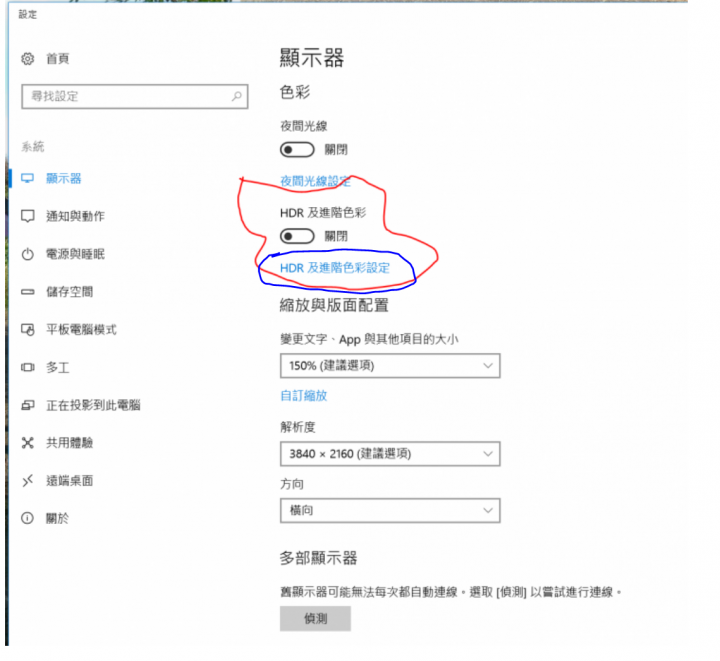Click the 平板電腦模式 tablet icon
This screenshot has width=720, height=661.
[28, 330]
